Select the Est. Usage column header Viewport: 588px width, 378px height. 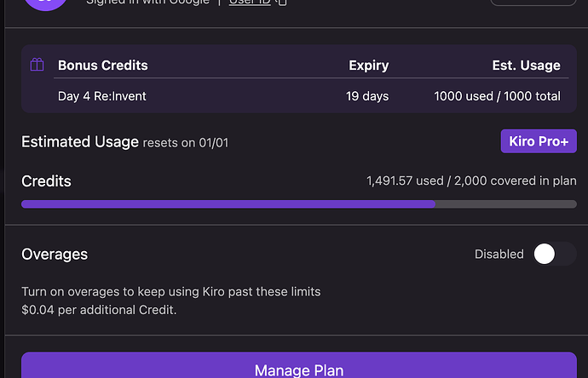click(x=526, y=66)
